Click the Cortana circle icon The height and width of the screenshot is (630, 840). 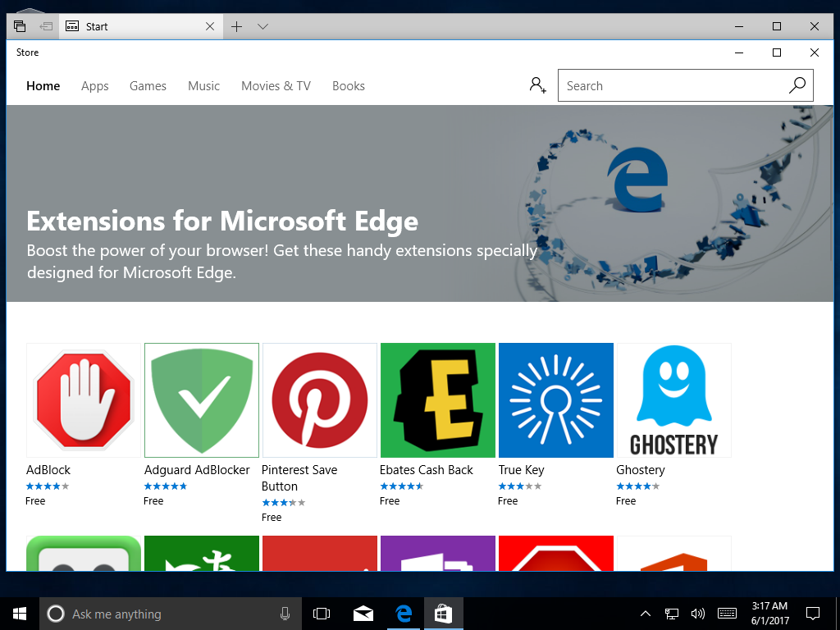[x=56, y=614]
